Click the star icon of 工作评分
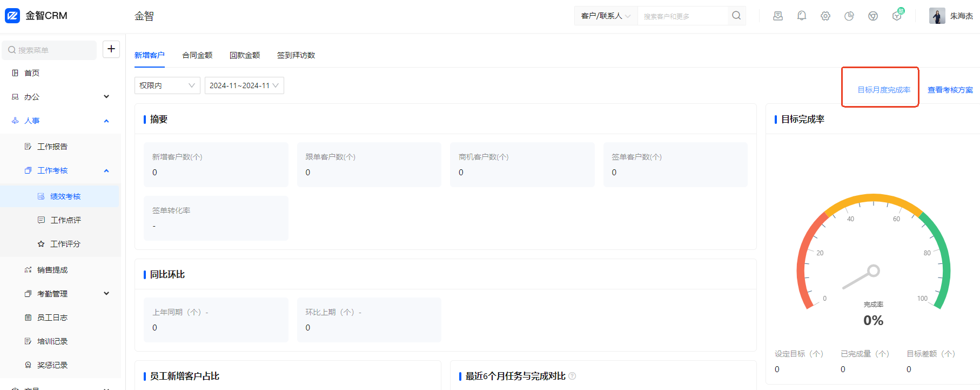 [x=41, y=244]
